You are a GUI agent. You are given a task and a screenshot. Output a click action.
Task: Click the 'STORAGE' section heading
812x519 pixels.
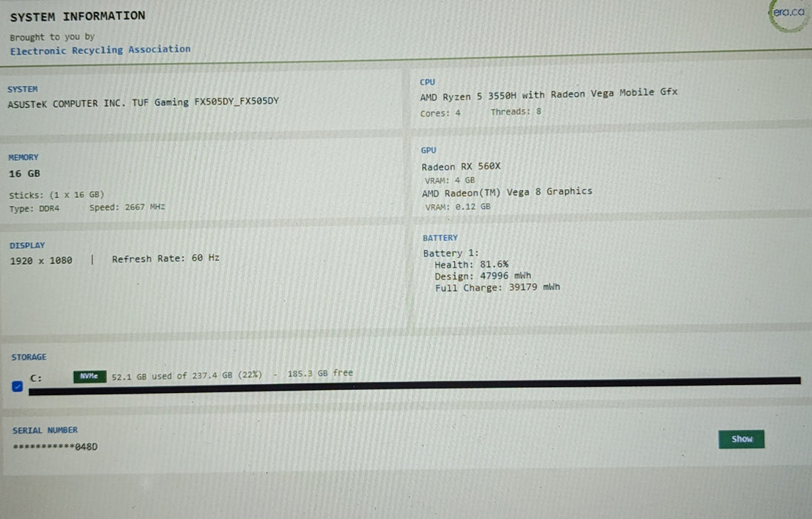point(29,357)
